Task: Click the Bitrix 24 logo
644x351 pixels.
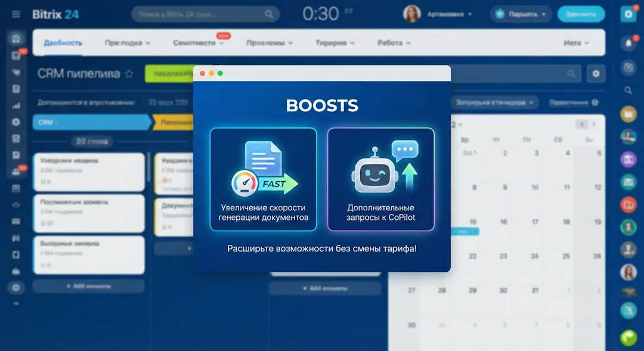Action: tap(55, 14)
